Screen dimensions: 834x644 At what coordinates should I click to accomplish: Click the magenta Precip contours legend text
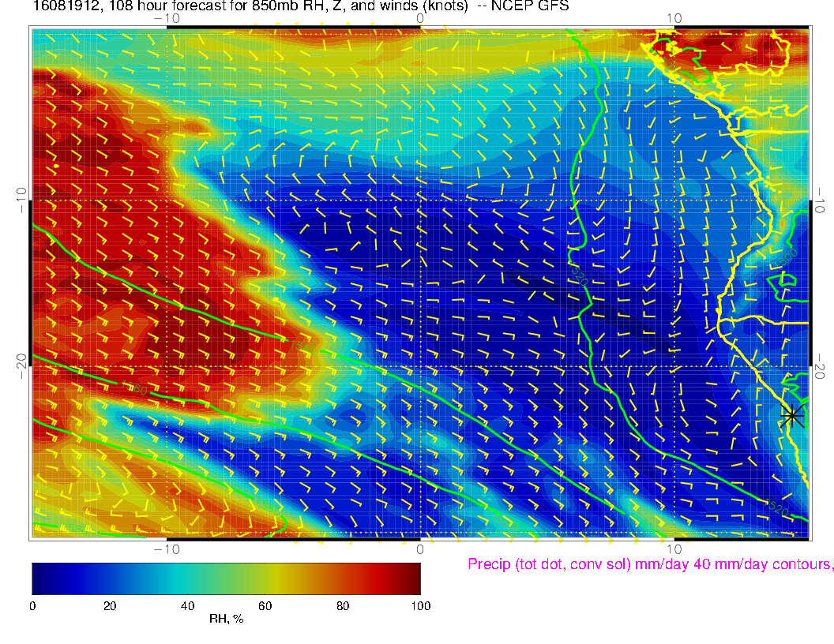[x=649, y=564]
